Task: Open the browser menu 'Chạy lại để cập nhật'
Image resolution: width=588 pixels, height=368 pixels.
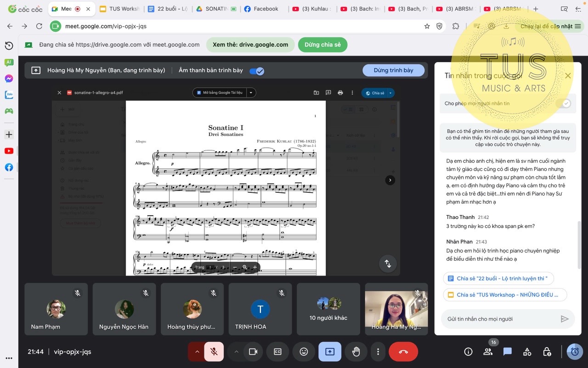Action: coord(550,26)
